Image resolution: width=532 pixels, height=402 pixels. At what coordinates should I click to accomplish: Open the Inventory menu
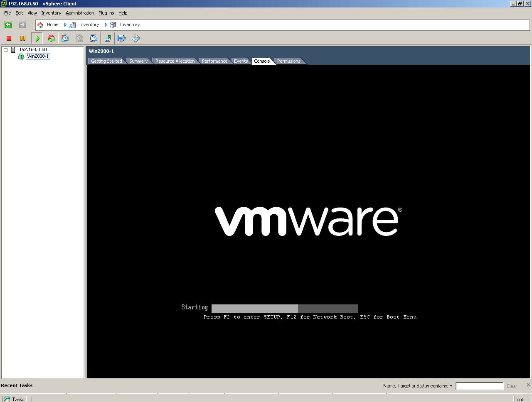pyautogui.click(x=51, y=13)
